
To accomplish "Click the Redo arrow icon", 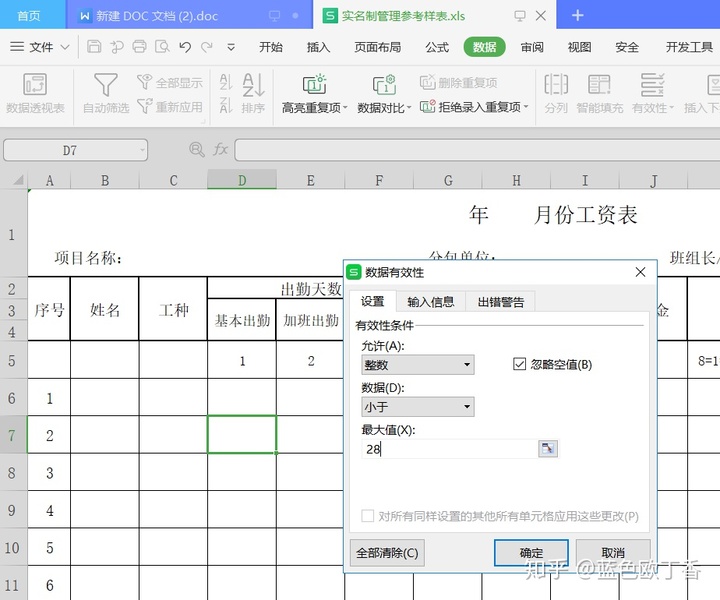I will 207,46.
